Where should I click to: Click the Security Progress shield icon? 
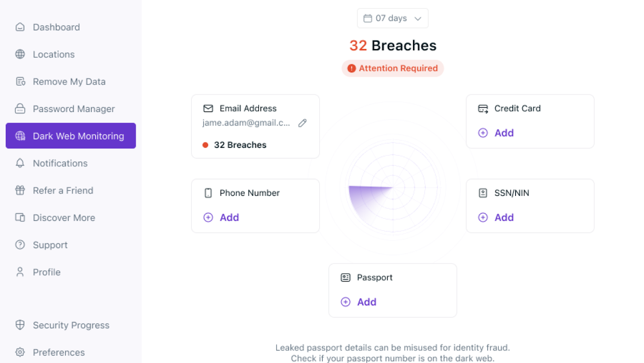20,325
